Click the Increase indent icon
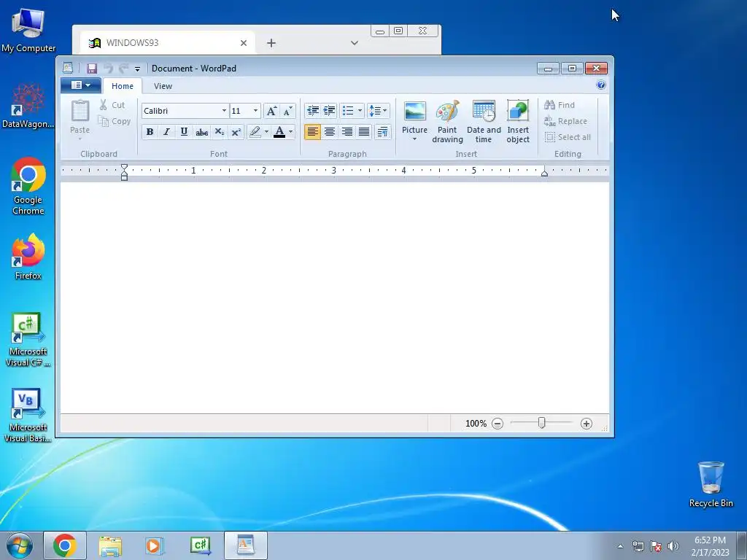The height and width of the screenshot is (560, 747). coord(329,111)
